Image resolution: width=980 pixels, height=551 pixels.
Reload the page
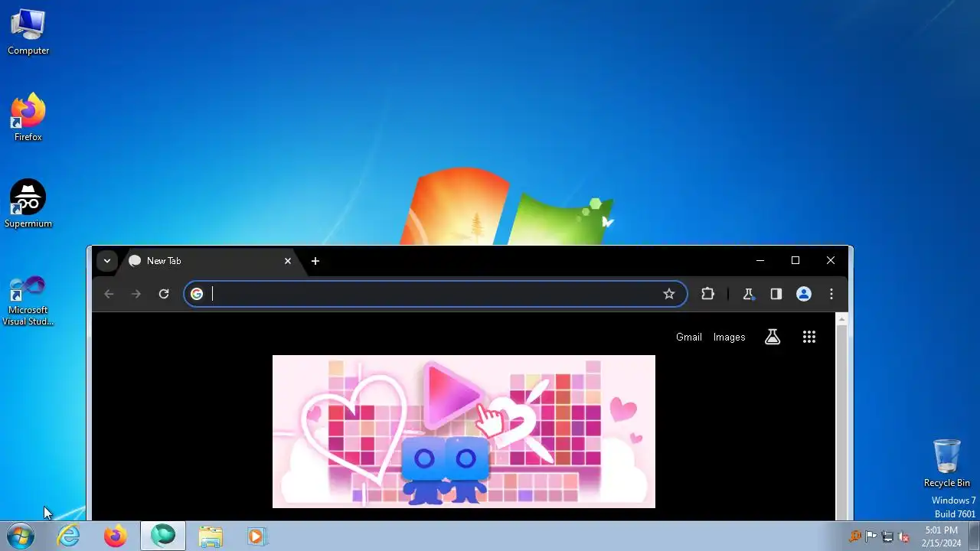click(164, 294)
